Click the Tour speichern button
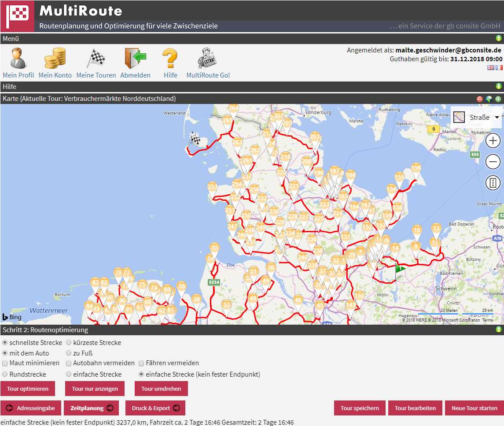 coord(360,408)
